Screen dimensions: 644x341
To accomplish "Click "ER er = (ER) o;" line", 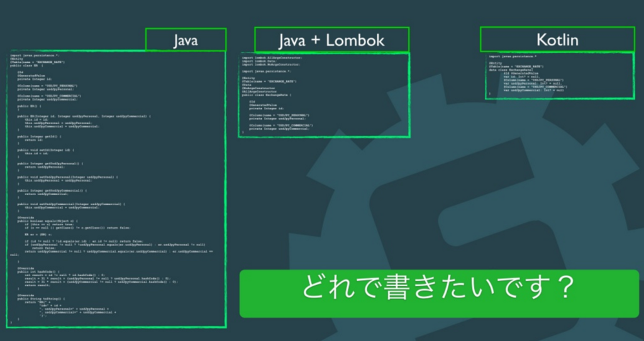I will tap(38, 235).
